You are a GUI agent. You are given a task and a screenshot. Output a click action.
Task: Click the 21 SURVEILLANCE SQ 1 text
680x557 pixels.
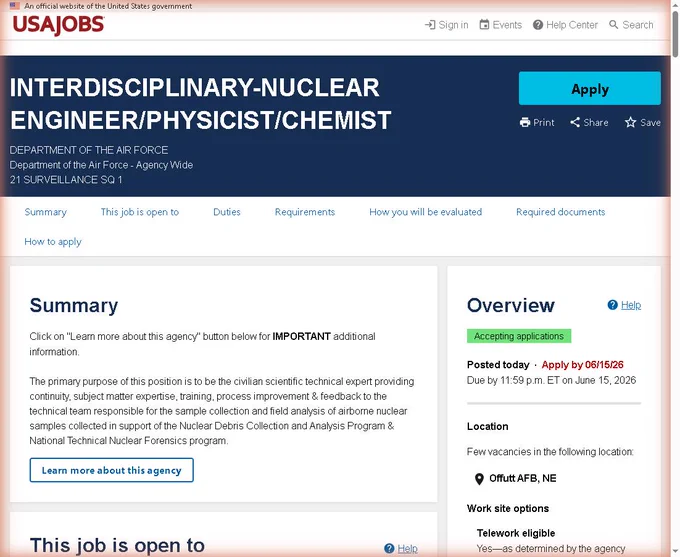[x=66, y=180]
